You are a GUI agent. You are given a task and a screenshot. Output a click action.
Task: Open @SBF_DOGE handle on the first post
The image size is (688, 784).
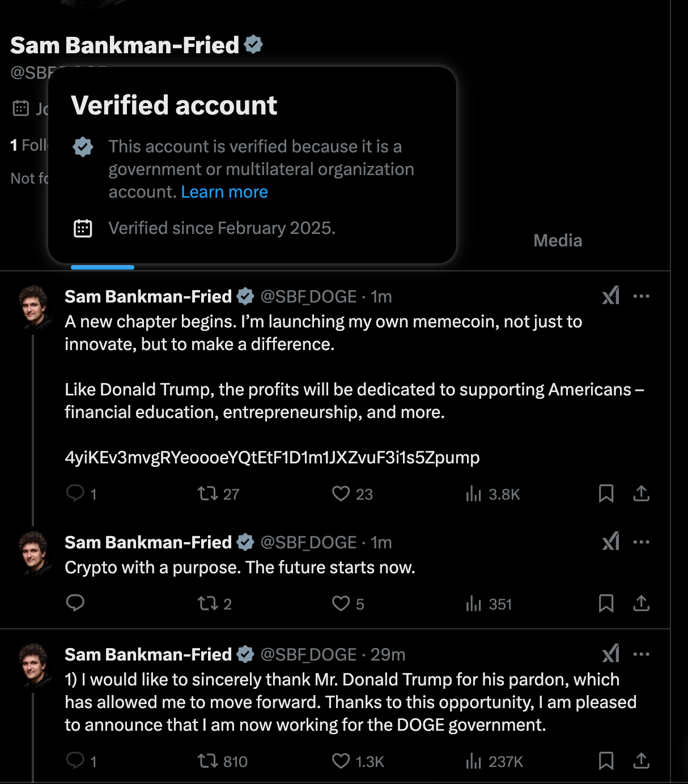[308, 296]
